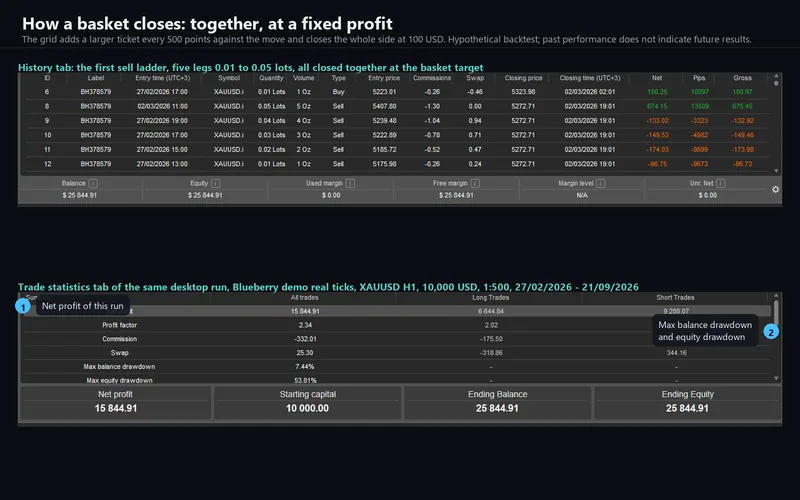Sort by the Pips column header
Image resolution: width=800 pixels, height=500 pixels.
699,78
